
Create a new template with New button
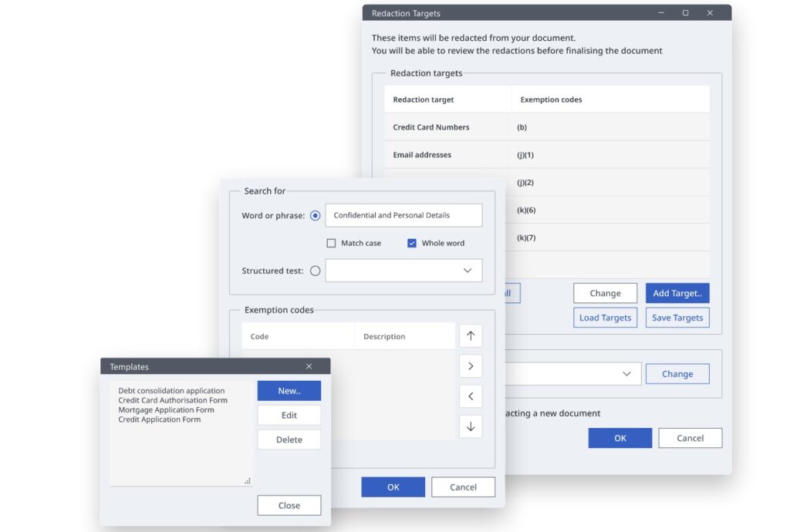click(x=289, y=390)
